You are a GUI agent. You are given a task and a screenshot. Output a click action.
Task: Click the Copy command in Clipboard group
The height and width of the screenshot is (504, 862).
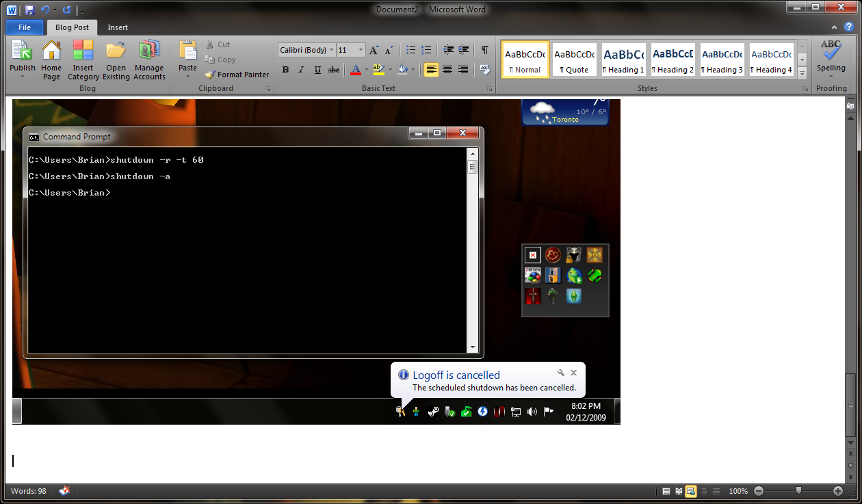coord(220,59)
